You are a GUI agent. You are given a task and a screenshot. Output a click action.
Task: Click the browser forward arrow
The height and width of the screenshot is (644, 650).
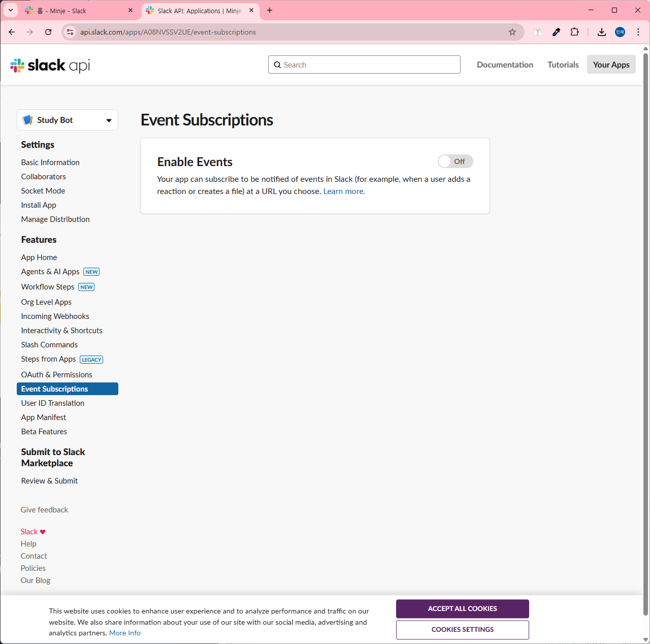(30, 32)
